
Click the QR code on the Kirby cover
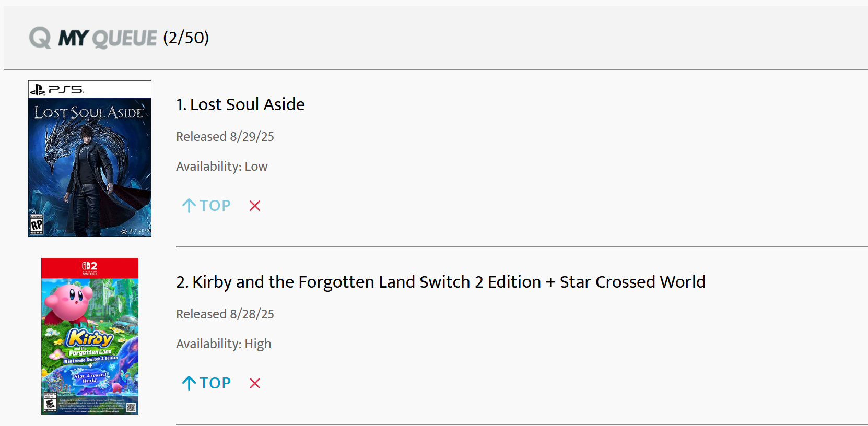[131, 407]
